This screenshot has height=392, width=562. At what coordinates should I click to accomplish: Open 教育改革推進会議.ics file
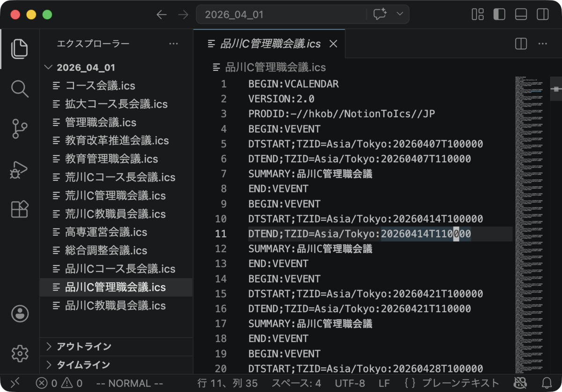pyautogui.click(x=116, y=140)
